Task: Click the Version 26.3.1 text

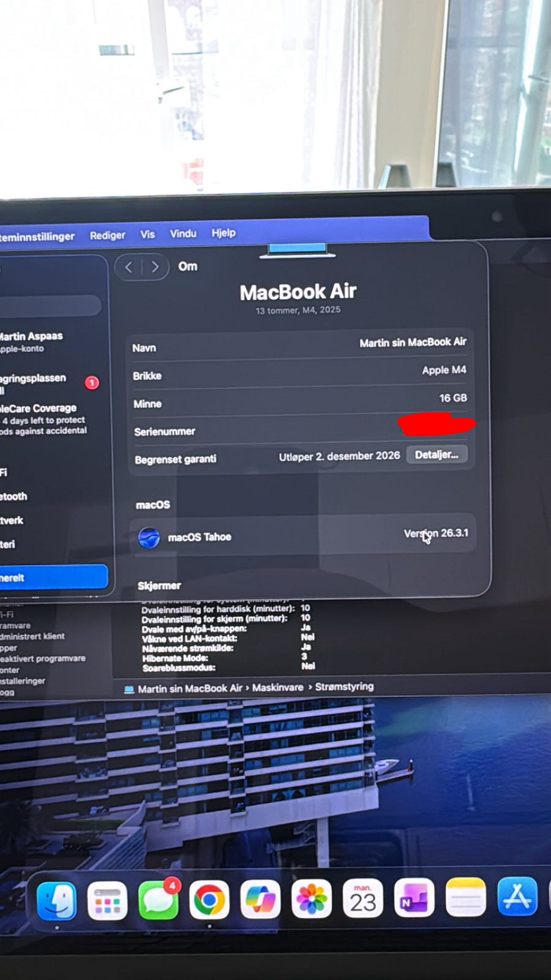Action: click(436, 533)
